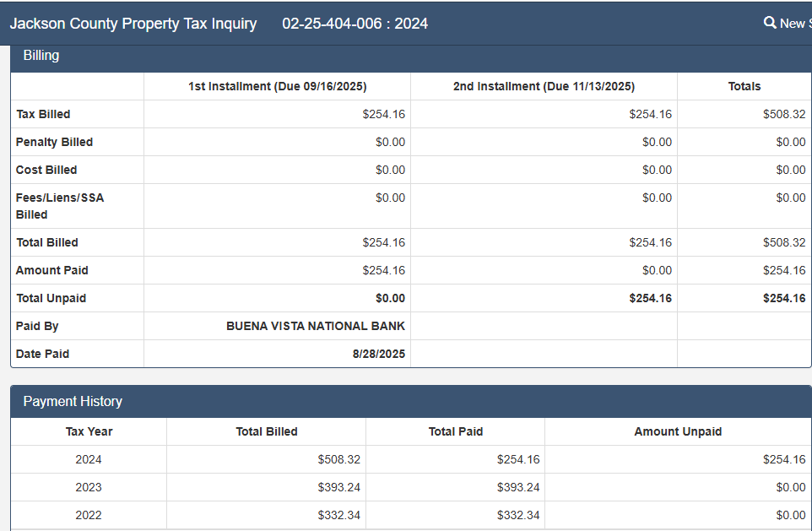Click the Billing panel header
The width and height of the screenshot is (812, 531).
pos(41,56)
